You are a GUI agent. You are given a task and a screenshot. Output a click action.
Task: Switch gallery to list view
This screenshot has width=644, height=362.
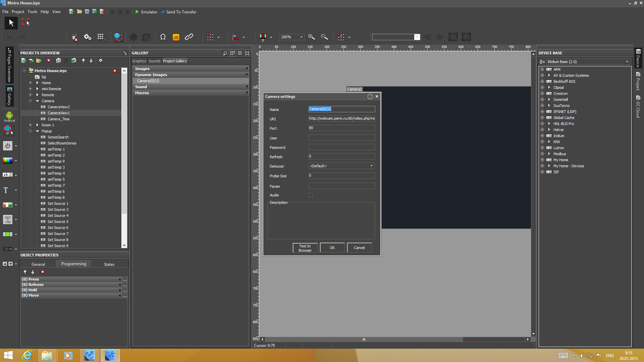click(240, 53)
